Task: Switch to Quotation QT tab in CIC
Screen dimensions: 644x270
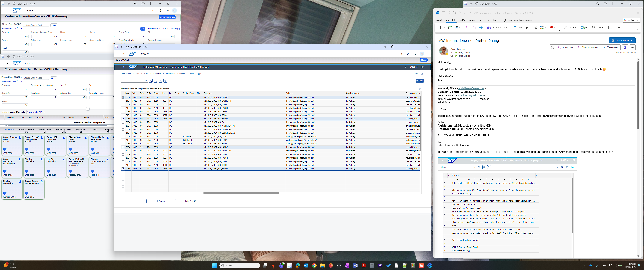Action: [81, 131]
